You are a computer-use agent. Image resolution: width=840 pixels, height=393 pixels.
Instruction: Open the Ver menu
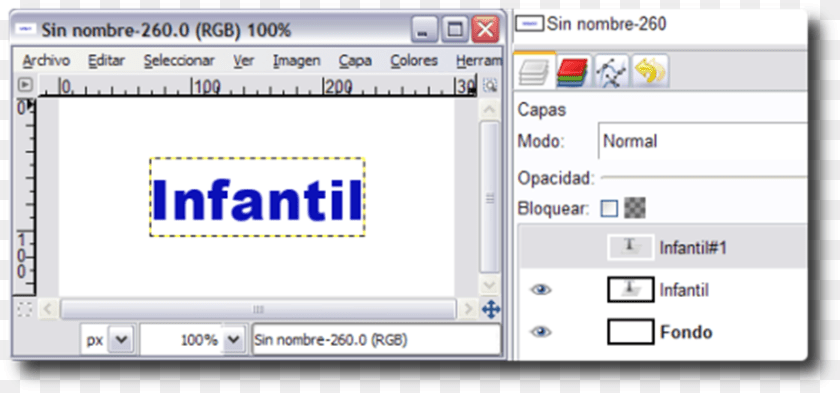(x=244, y=61)
